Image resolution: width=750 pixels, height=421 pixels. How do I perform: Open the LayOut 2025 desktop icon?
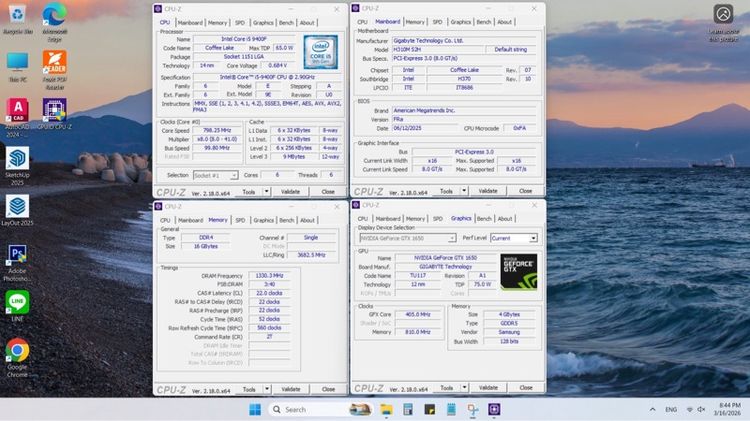18,210
